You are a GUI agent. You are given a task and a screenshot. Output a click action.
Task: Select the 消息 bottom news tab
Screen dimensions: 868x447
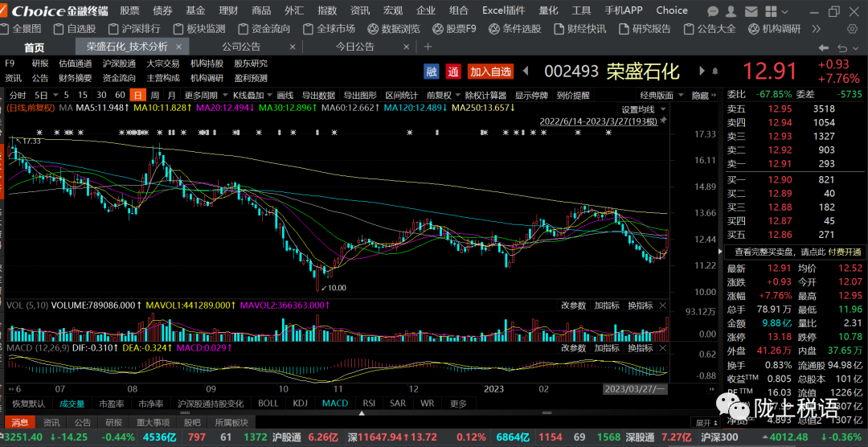point(19,423)
